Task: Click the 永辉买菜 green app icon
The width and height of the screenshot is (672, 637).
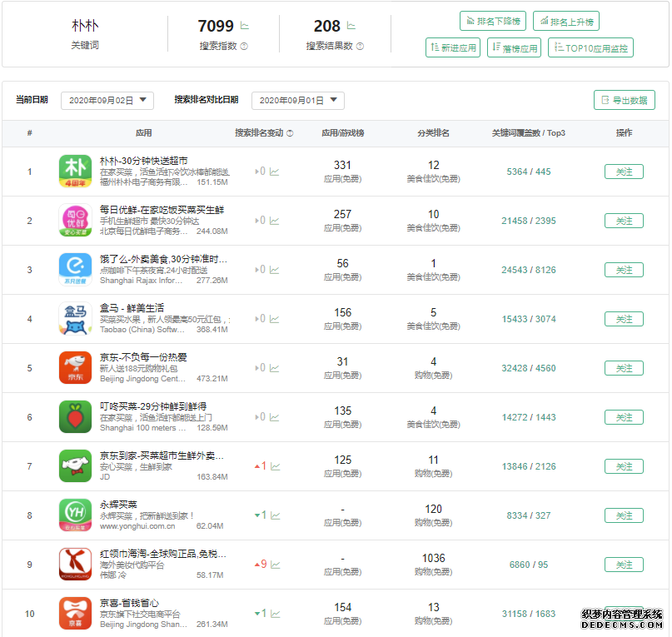Action: pos(75,515)
